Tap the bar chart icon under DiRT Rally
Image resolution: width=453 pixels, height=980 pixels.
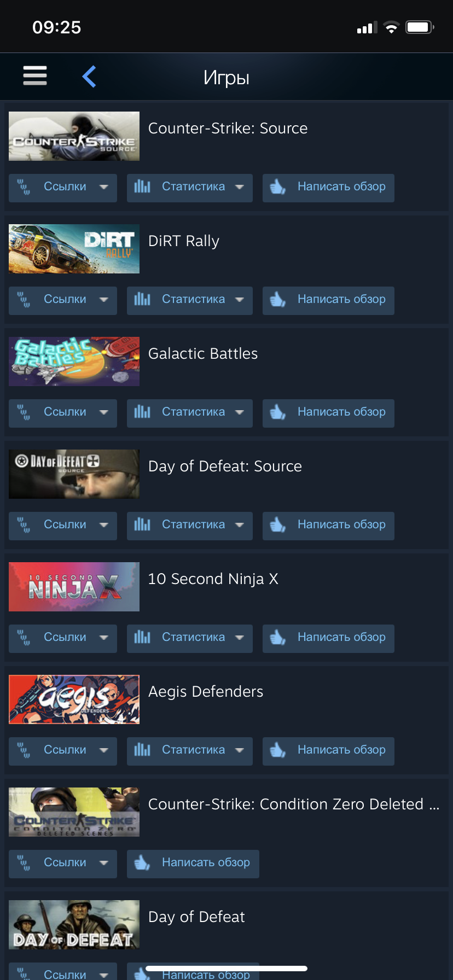point(142,299)
